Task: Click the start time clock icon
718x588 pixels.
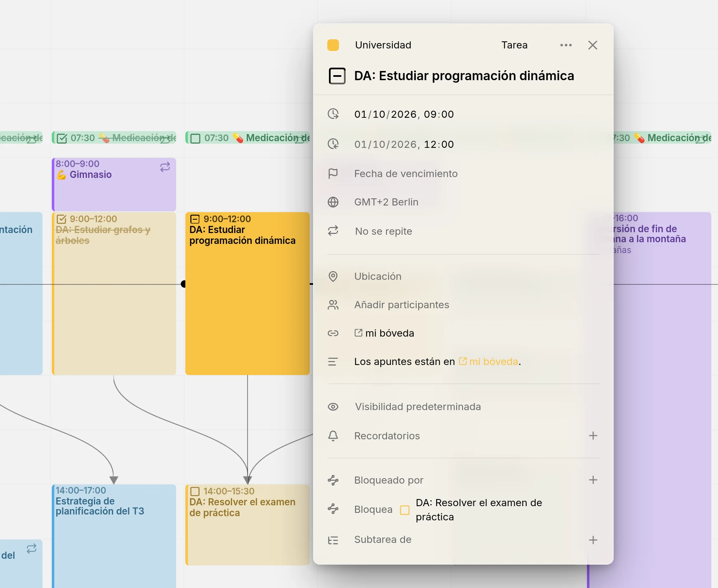Action: tap(333, 114)
